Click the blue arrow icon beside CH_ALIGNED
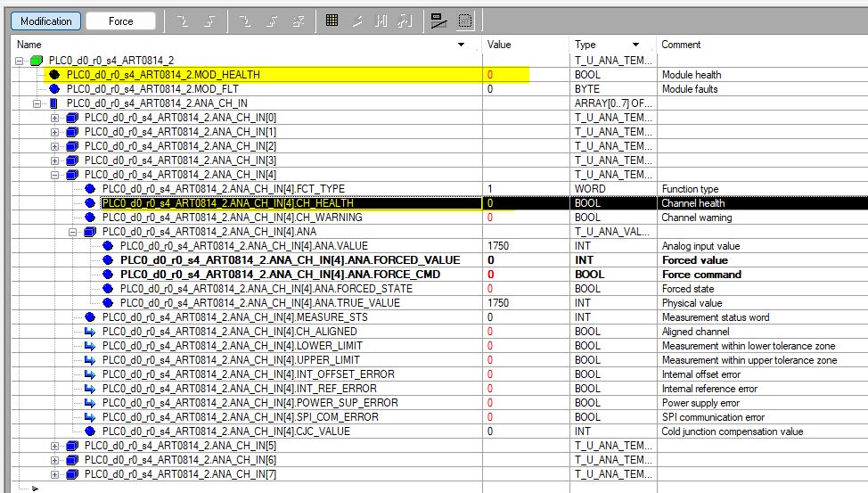The width and height of the screenshot is (868, 493). [90, 332]
